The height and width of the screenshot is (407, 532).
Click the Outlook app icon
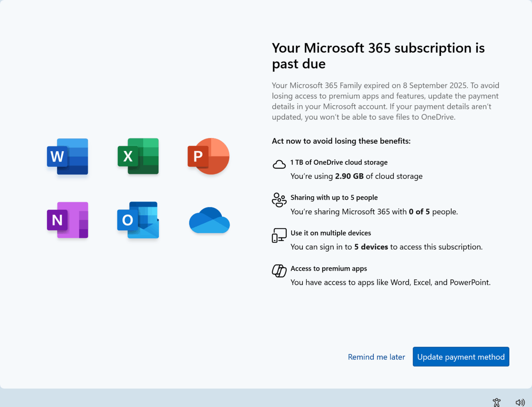(x=138, y=220)
